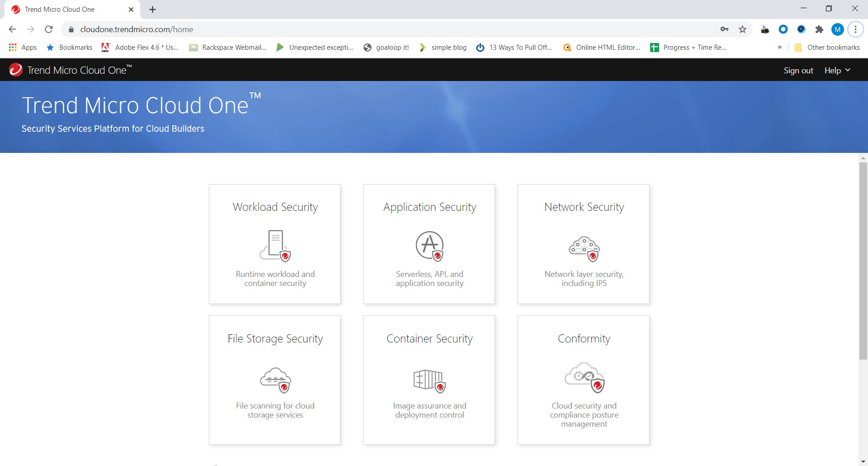Open the Bookmarks bookmark

pyautogui.click(x=70, y=48)
